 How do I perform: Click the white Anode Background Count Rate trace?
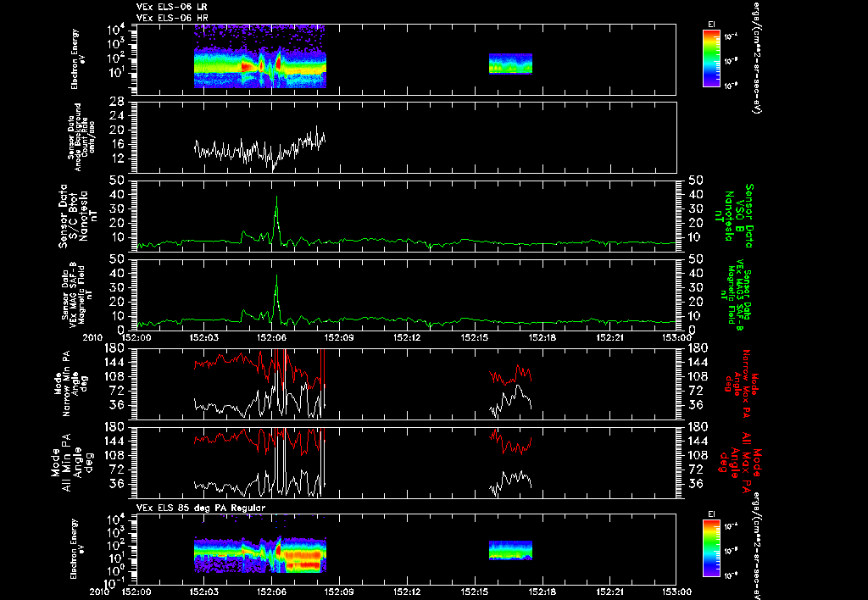[260, 148]
